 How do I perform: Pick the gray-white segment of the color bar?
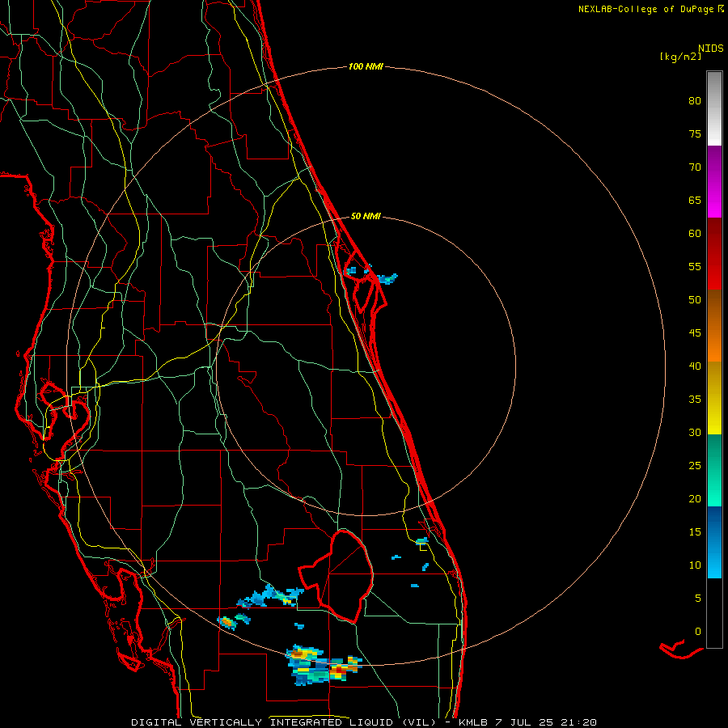[x=714, y=108]
